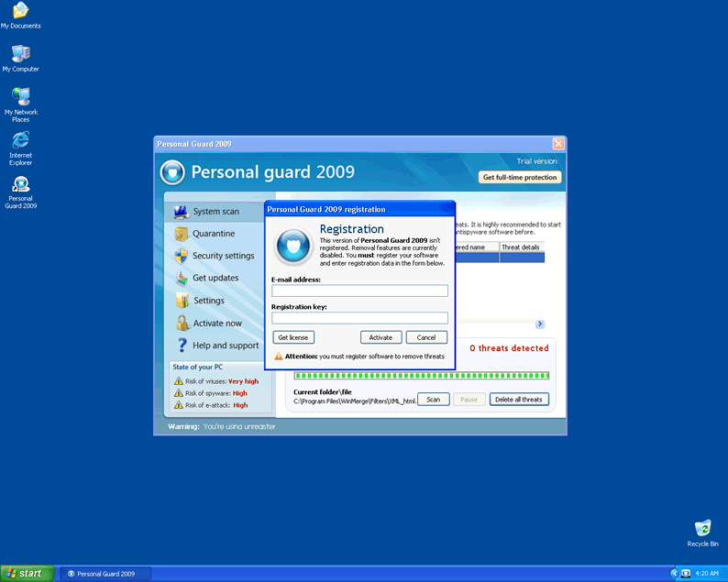Viewport: 728px width, 582px height.
Task: Click Get full-time protection button
Action: pyautogui.click(x=520, y=177)
